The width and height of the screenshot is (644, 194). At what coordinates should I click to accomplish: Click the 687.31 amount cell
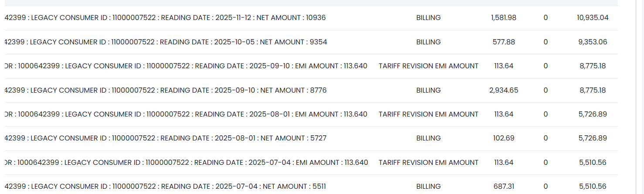coord(504,187)
